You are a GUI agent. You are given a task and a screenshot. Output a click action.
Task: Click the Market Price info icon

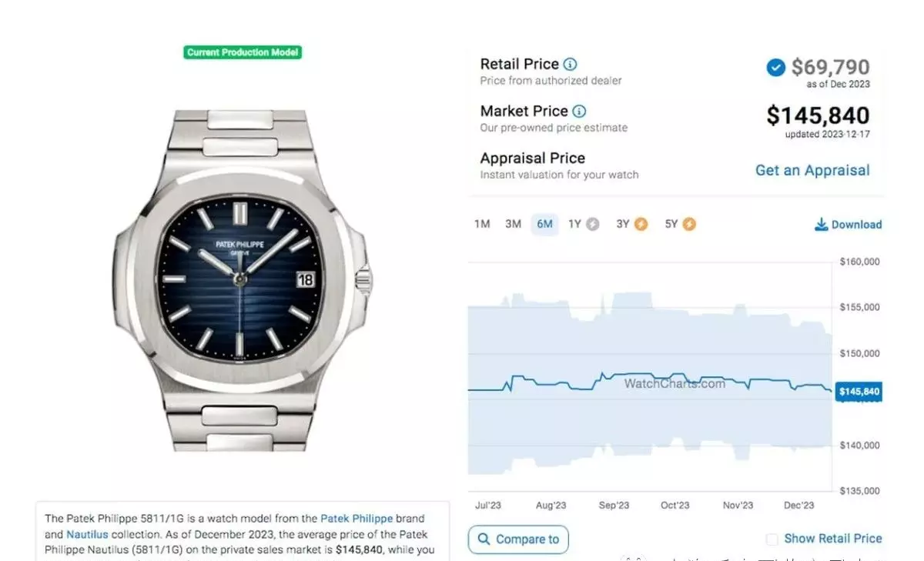579,112
